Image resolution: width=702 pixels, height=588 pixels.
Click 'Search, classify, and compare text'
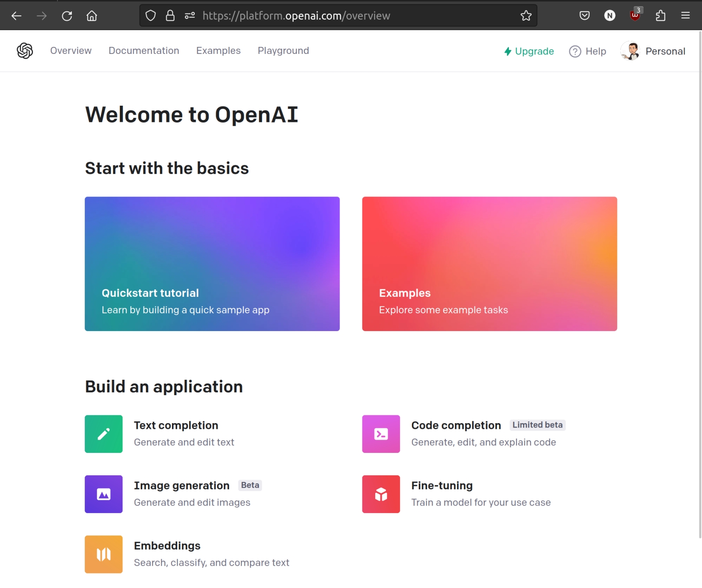[211, 562]
